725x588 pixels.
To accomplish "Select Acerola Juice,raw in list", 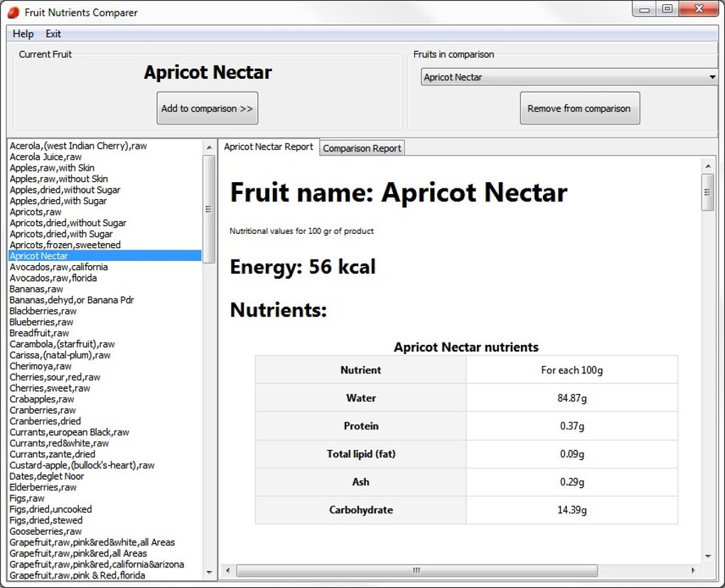I will (105, 157).
